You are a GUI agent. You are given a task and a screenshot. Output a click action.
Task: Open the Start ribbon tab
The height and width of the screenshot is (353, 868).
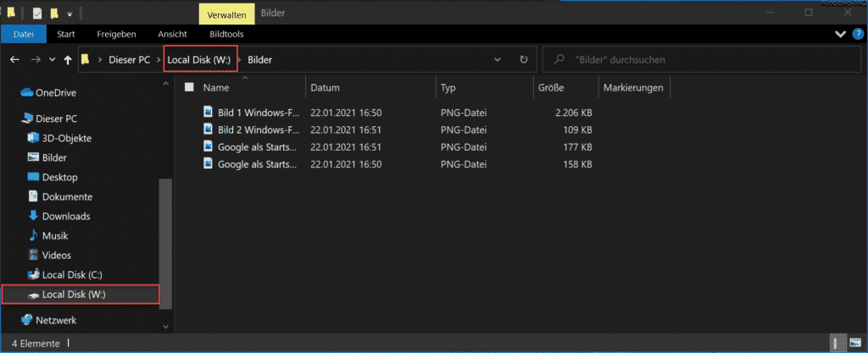click(66, 34)
